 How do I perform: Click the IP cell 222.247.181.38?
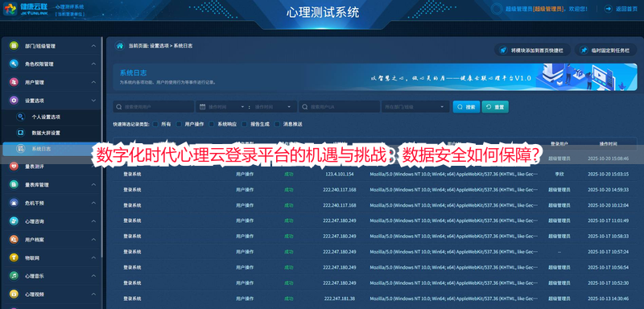(x=339, y=299)
